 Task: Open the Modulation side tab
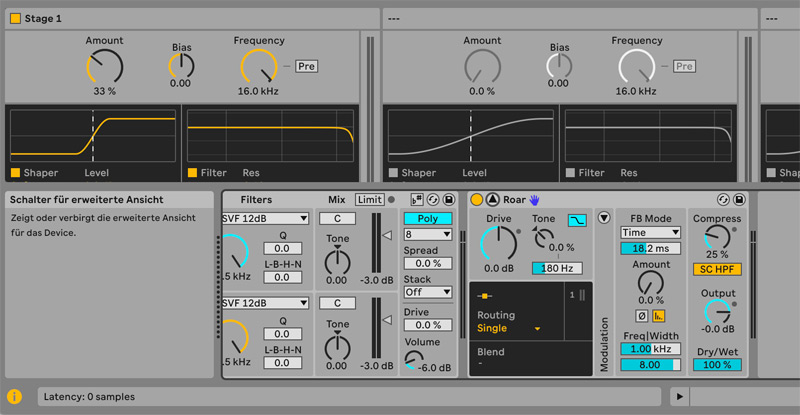click(603, 345)
